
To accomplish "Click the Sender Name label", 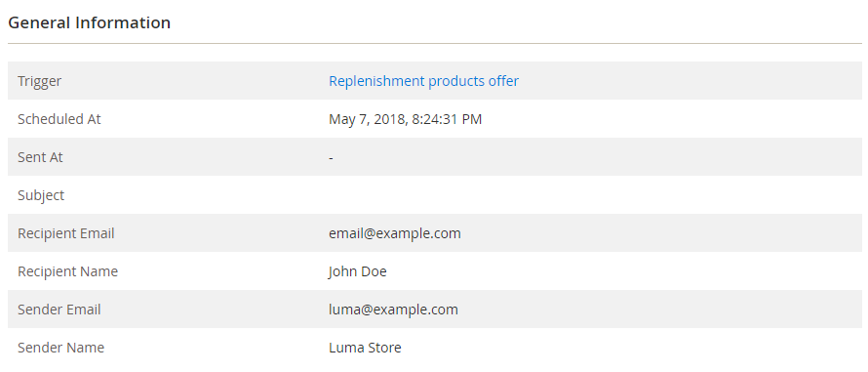I will pos(60,348).
